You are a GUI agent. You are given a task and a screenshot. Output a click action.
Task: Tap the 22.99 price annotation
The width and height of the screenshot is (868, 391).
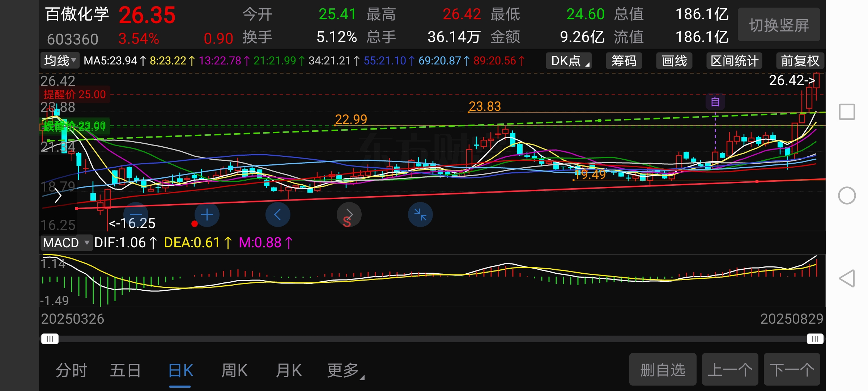pyautogui.click(x=351, y=119)
